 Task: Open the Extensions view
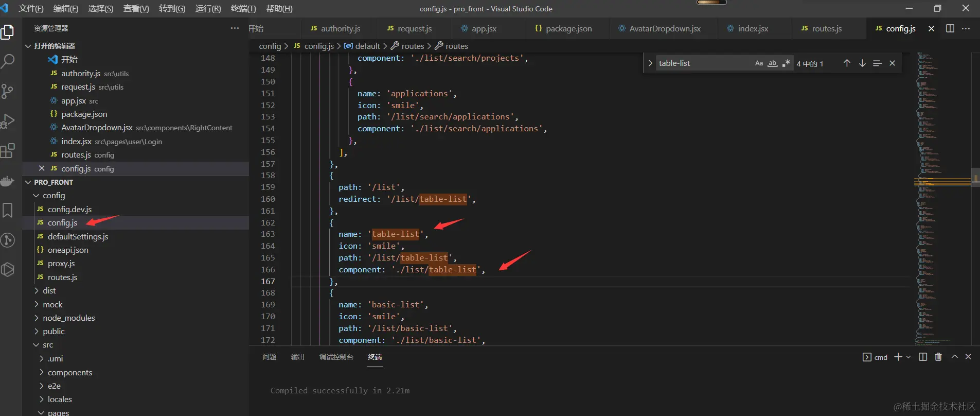tap(8, 151)
